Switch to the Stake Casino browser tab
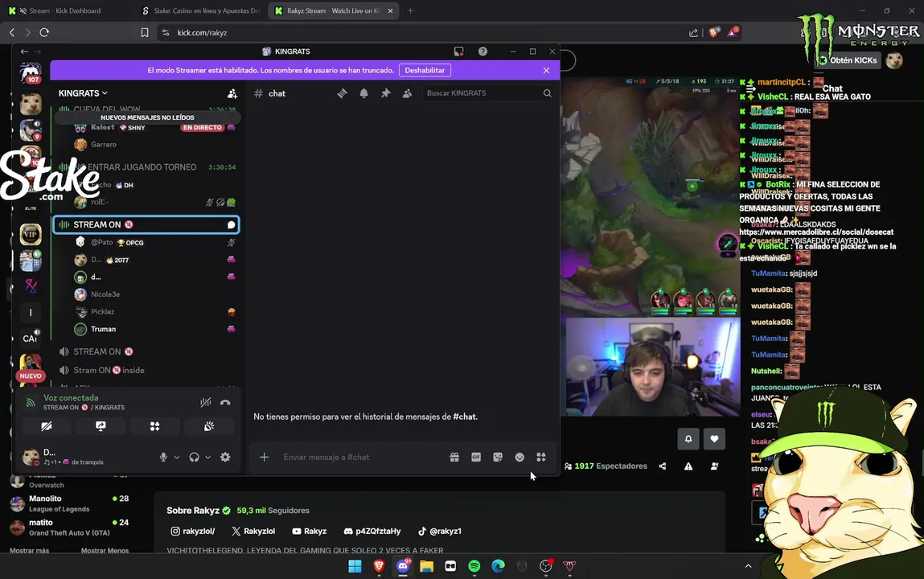 [x=200, y=10]
